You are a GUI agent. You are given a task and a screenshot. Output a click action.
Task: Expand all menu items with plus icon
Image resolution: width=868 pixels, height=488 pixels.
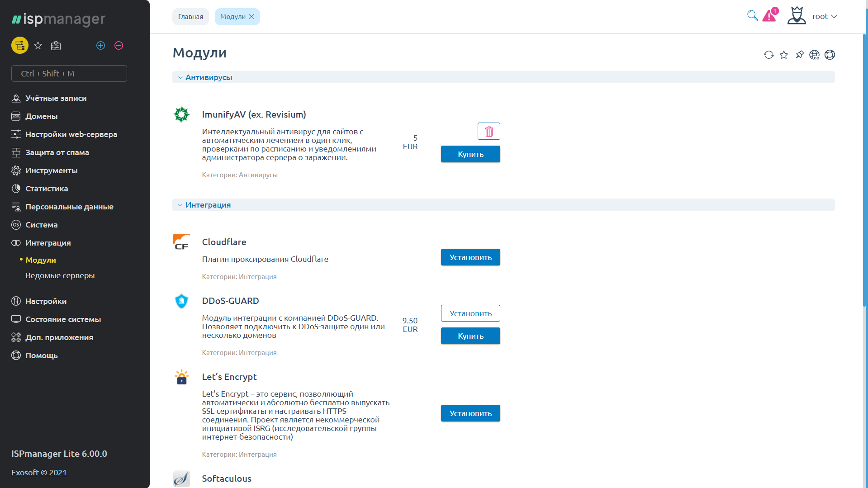[100, 45]
